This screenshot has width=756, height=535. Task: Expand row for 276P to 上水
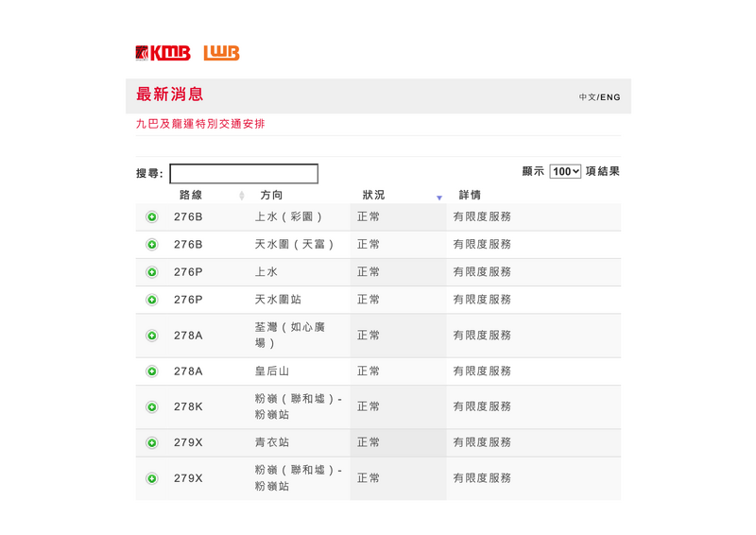(151, 272)
